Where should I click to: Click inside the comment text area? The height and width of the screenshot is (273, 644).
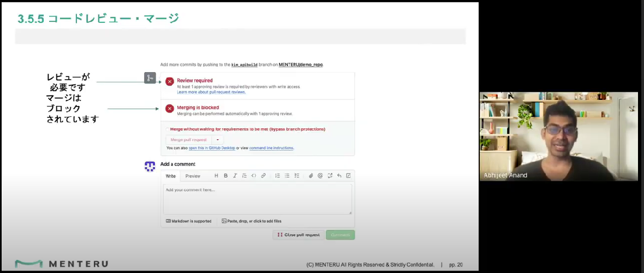(x=258, y=199)
